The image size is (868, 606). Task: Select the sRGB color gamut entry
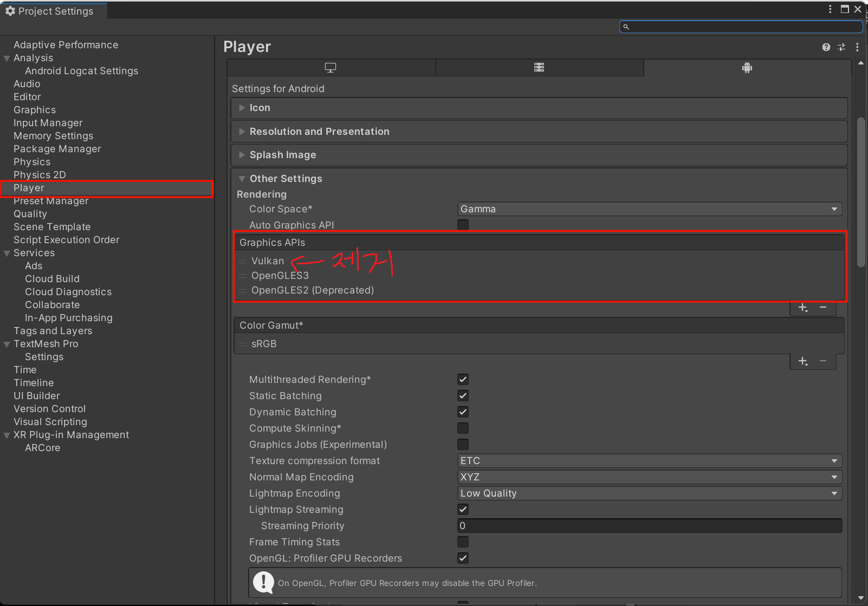click(x=264, y=344)
